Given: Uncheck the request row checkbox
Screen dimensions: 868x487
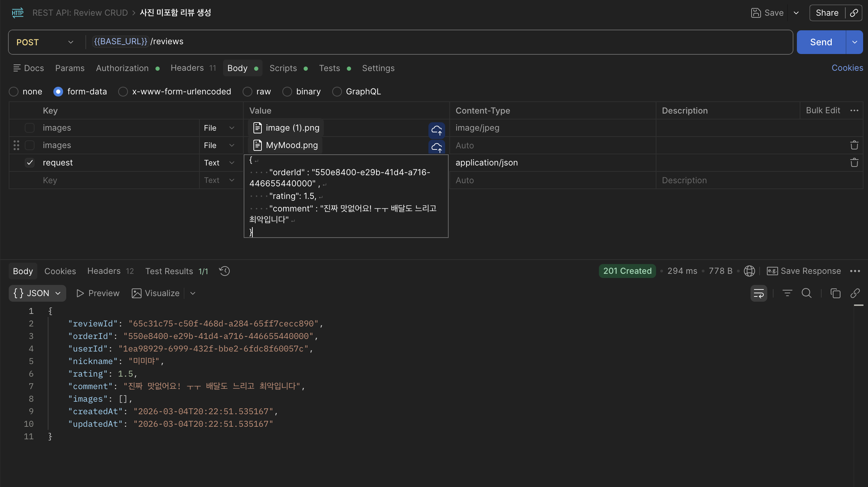Looking at the screenshot, I should pos(30,163).
